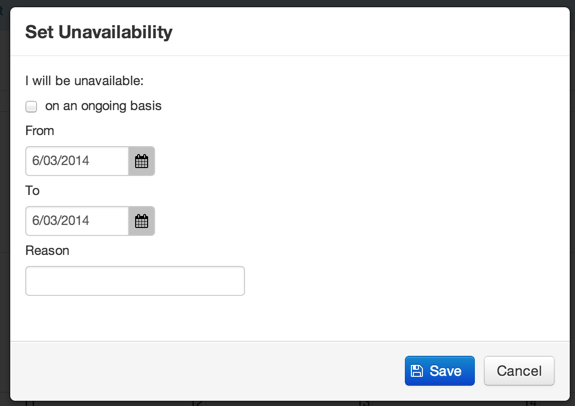The width and height of the screenshot is (575, 406).
Task: Save the unavailability entry
Action: [440, 371]
